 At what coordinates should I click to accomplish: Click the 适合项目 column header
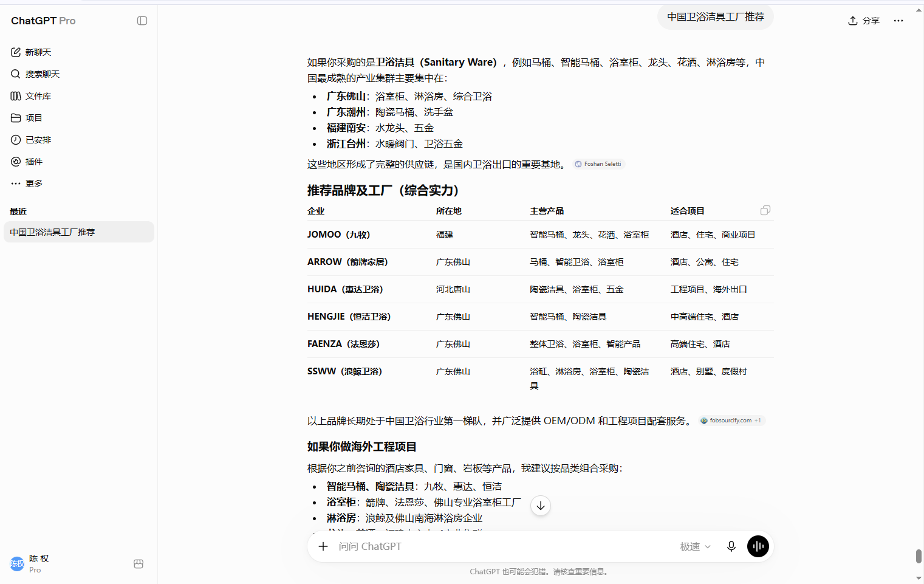tap(688, 211)
